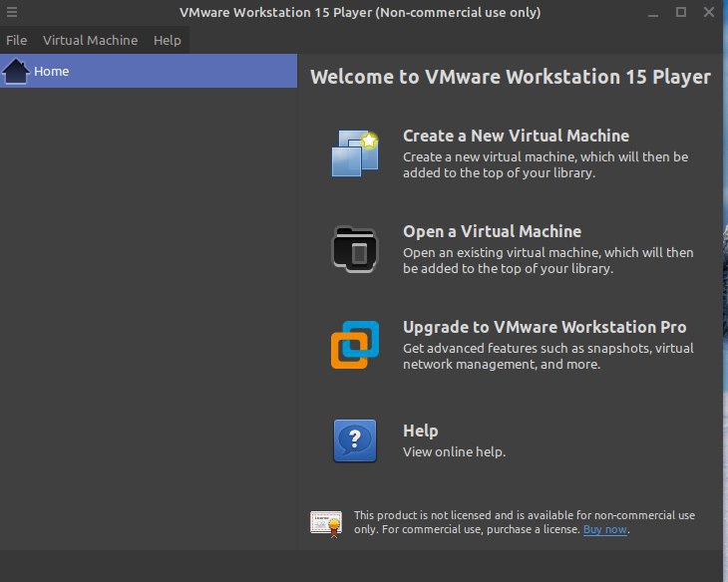Viewport: 728px width, 582px height.
Task: Click 'Open an existing virtual machine' description
Action: (547, 260)
